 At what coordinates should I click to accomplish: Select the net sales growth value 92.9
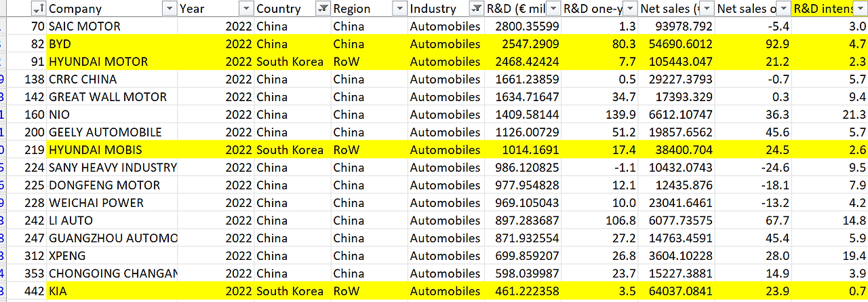(754, 44)
